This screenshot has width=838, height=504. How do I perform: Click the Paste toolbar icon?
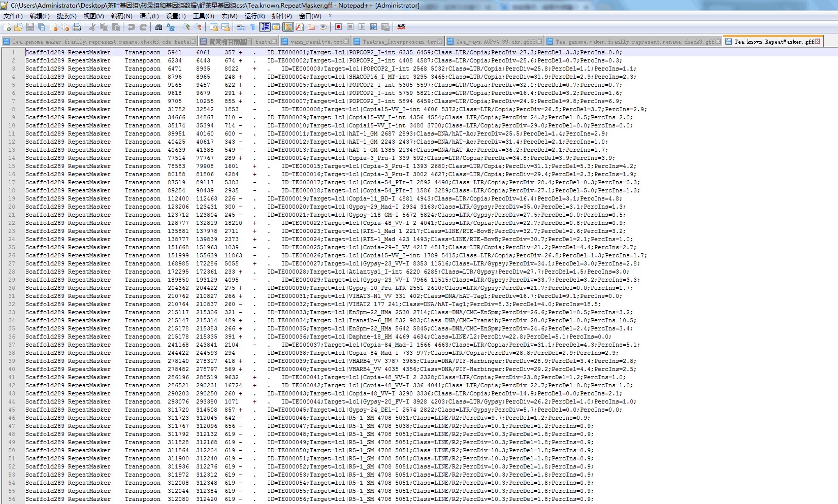point(116,27)
